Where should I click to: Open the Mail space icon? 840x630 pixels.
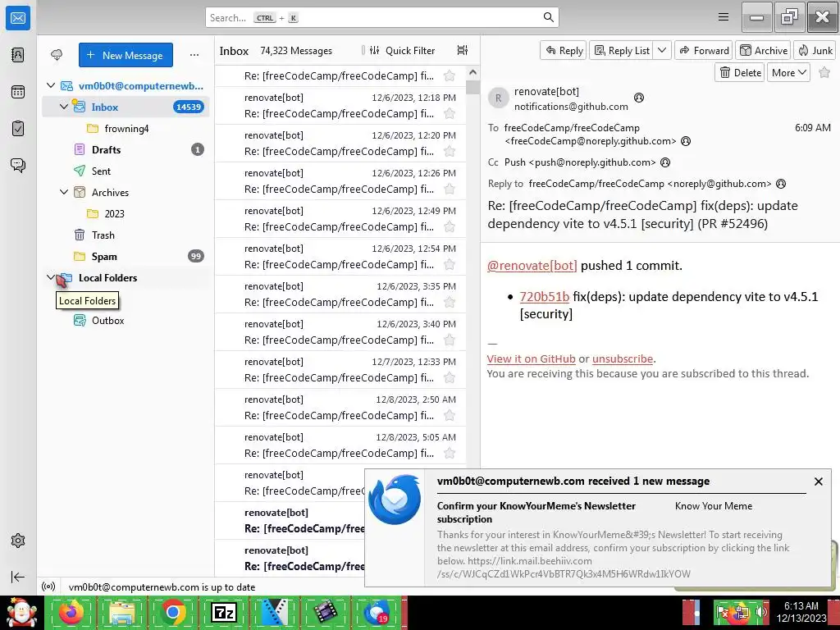tap(18, 18)
